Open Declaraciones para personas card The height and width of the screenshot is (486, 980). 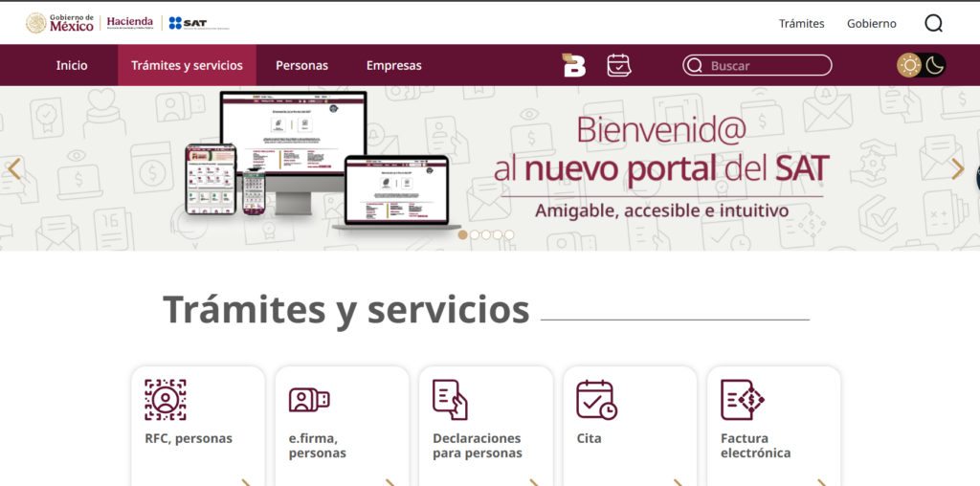click(485, 426)
